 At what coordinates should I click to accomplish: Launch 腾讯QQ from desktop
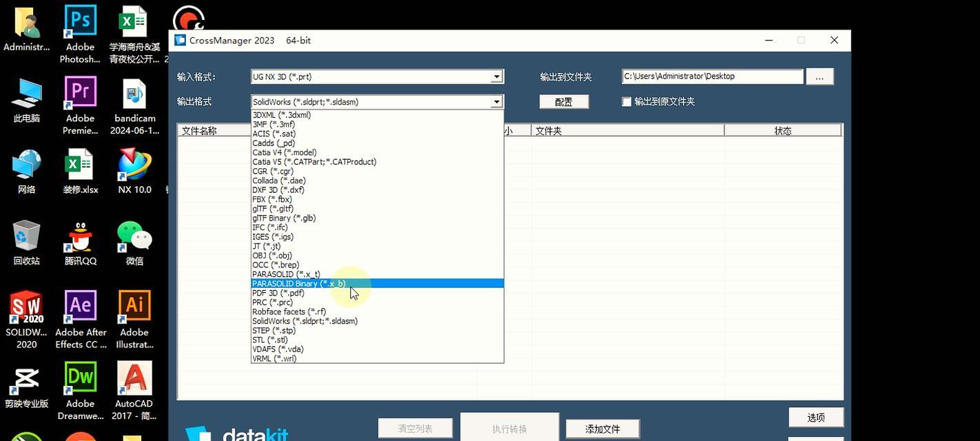[80, 243]
